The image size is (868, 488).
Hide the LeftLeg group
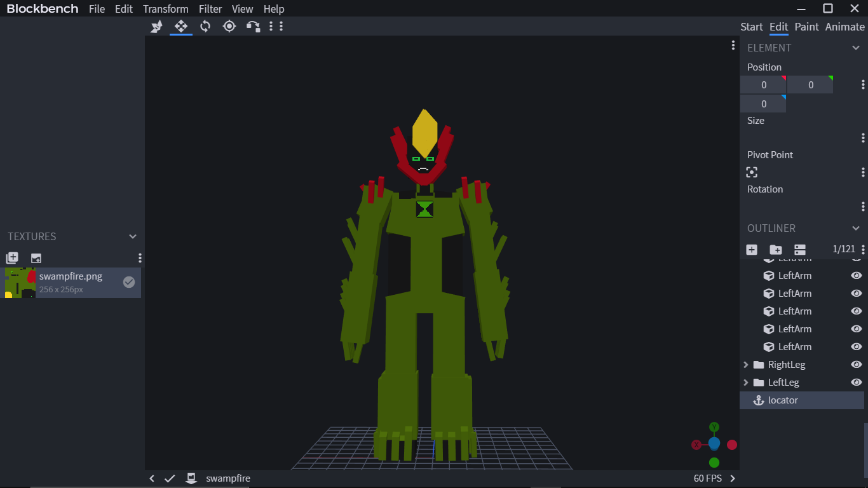(x=856, y=382)
